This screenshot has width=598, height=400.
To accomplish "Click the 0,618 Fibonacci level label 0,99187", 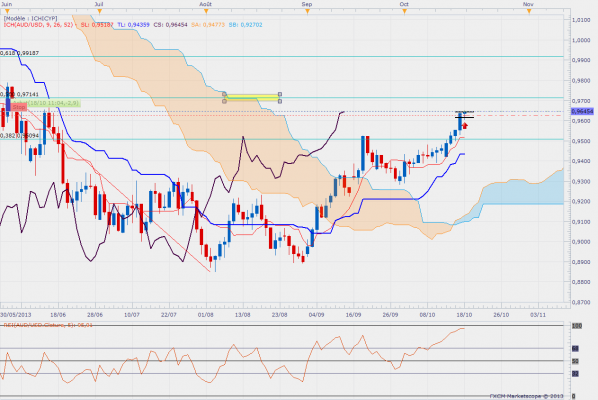I will tap(19, 53).
